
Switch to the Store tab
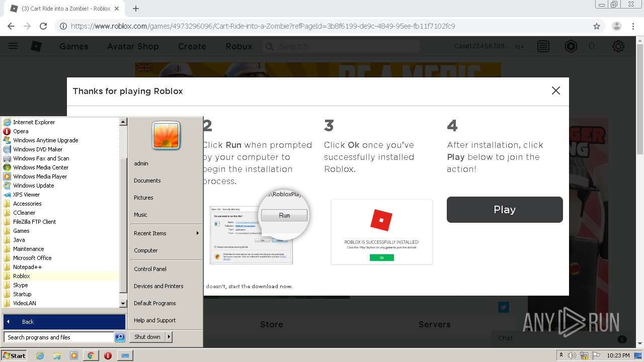pos(272,324)
